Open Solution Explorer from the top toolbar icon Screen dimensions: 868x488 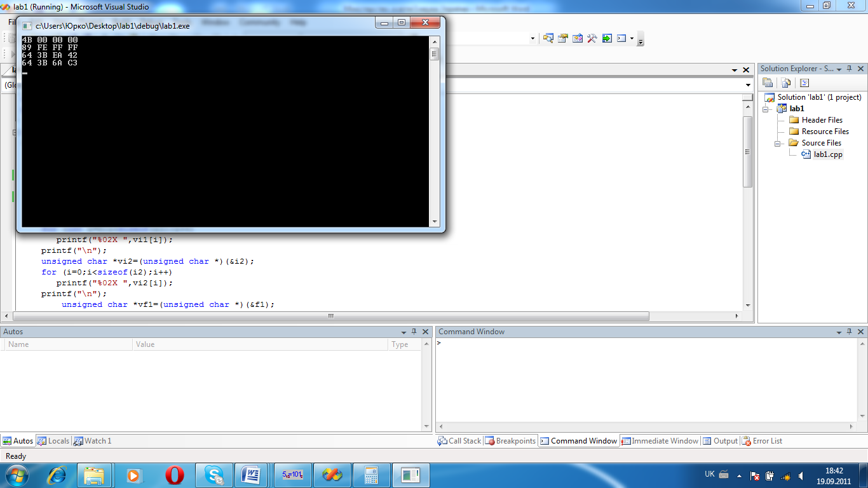coord(548,38)
